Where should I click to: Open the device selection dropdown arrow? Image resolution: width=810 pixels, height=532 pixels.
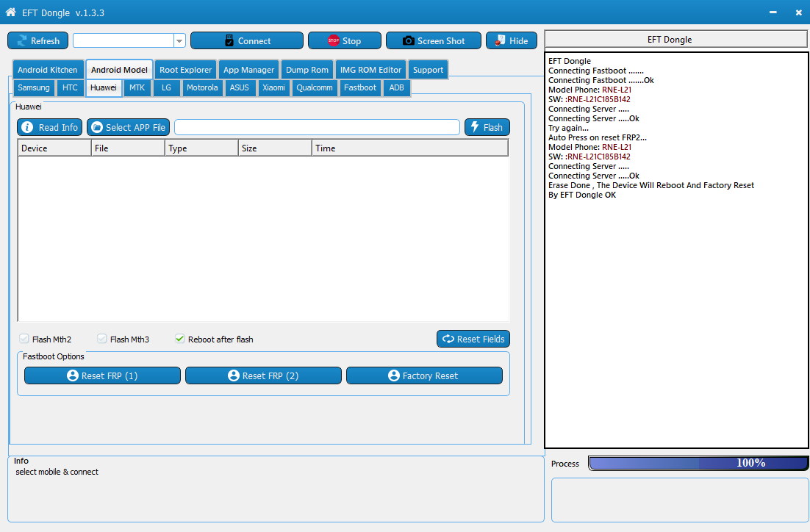(179, 41)
